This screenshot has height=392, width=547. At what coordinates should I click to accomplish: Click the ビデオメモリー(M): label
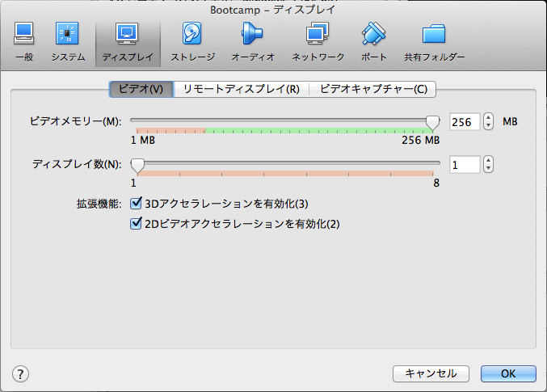pyautogui.click(x=75, y=121)
